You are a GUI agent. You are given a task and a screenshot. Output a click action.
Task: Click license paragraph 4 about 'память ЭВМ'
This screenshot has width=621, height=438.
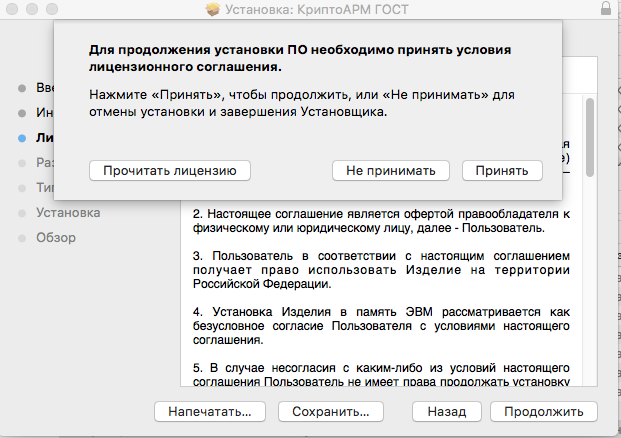point(381,326)
